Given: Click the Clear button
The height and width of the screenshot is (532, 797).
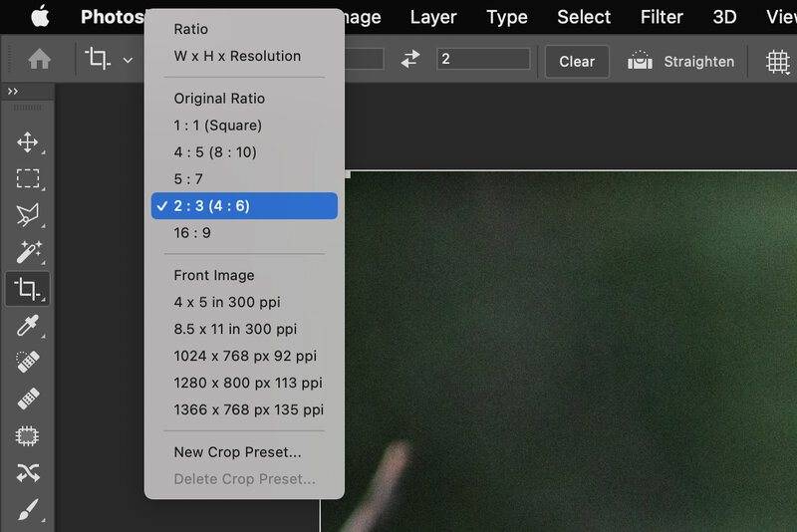Looking at the screenshot, I should pos(577,62).
